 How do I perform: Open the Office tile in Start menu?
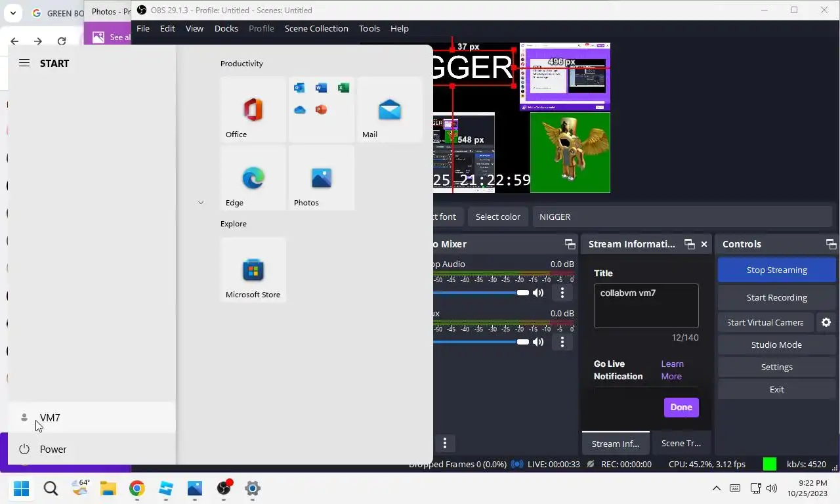[253, 109]
